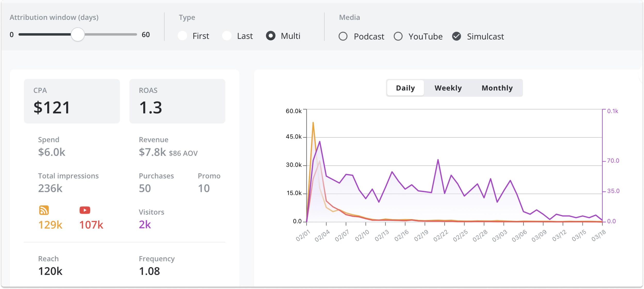This screenshot has height=289, width=644.
Task: Select the First attribution type
Action: click(x=183, y=36)
